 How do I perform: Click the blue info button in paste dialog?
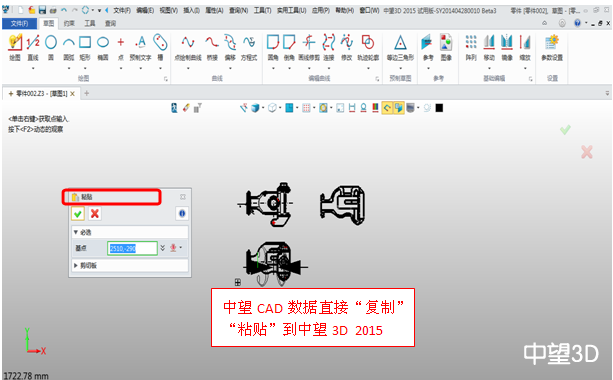pos(182,213)
